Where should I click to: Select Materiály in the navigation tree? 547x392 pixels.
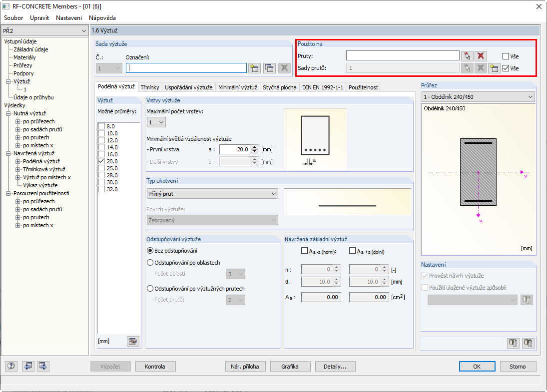[x=24, y=57]
